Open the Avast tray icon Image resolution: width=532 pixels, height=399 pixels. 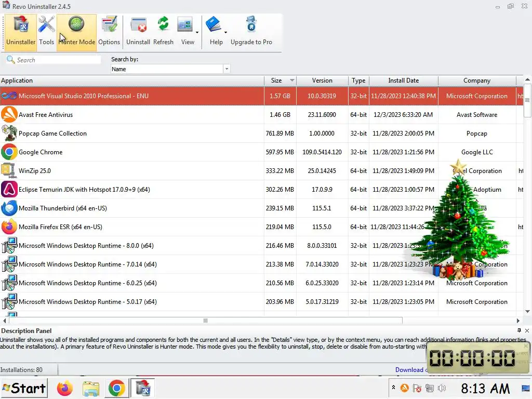(404, 388)
